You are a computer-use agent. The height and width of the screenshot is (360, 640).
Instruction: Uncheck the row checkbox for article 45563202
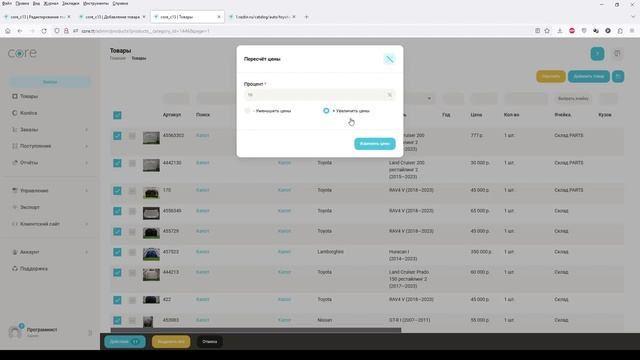(x=117, y=136)
